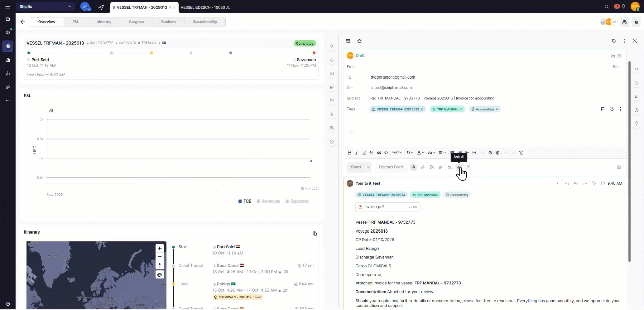Copy the itinerary with the copy icon

tap(315, 234)
